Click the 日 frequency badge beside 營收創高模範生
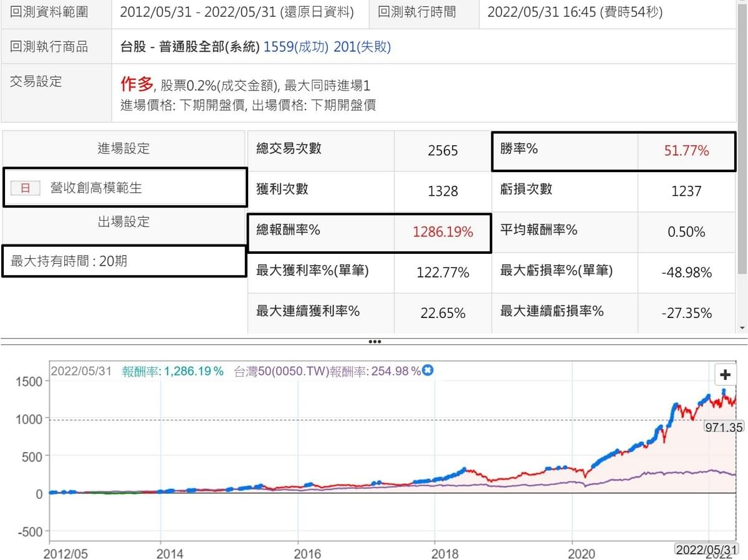The image size is (748, 560). [x=26, y=188]
